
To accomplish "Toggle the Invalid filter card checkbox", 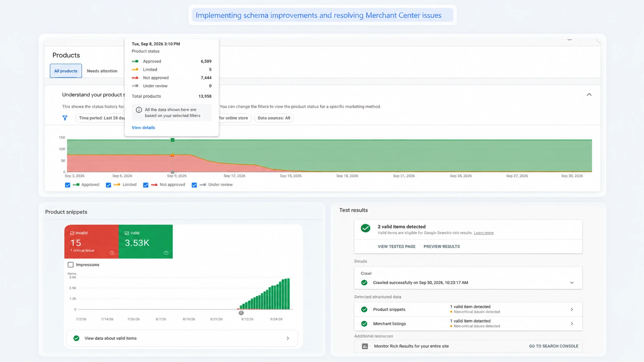I will point(72,233).
